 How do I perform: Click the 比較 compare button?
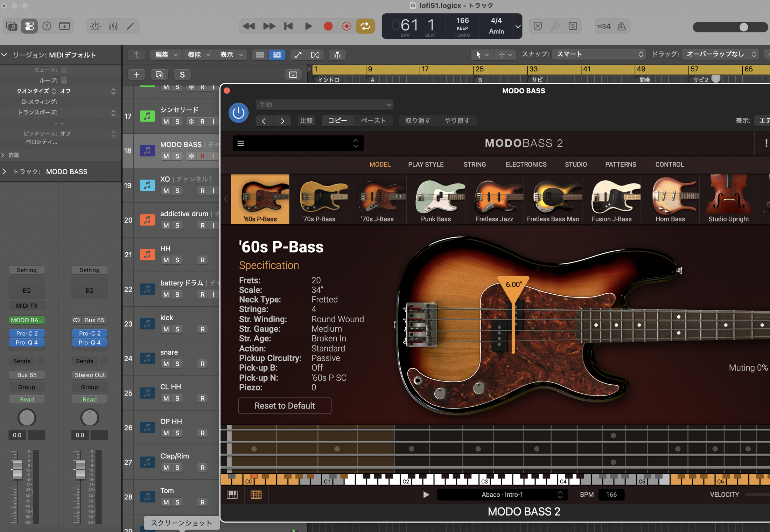click(306, 121)
